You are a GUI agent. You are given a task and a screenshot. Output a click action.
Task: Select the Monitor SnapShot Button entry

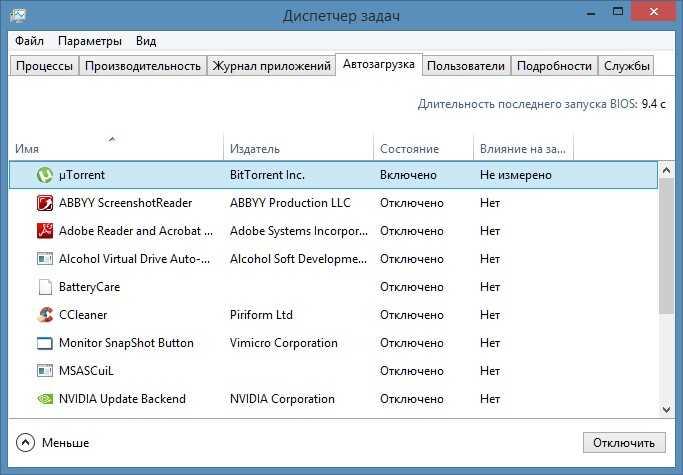click(x=126, y=343)
